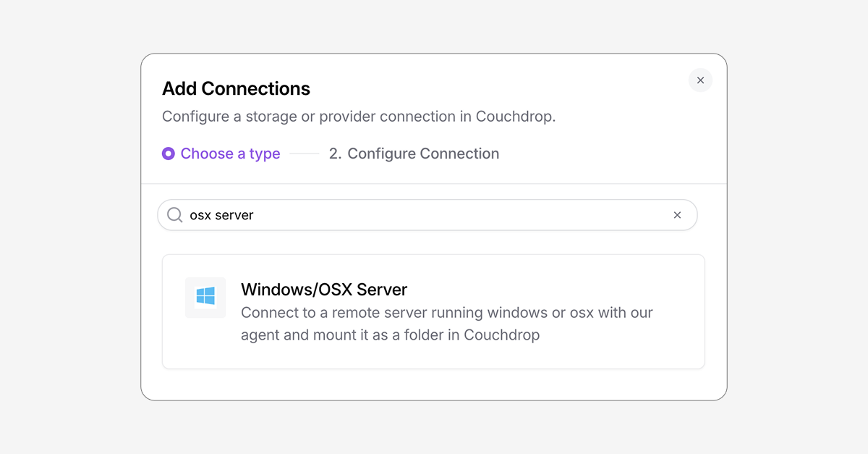Click the clear (x) icon in search bar

pyautogui.click(x=677, y=215)
